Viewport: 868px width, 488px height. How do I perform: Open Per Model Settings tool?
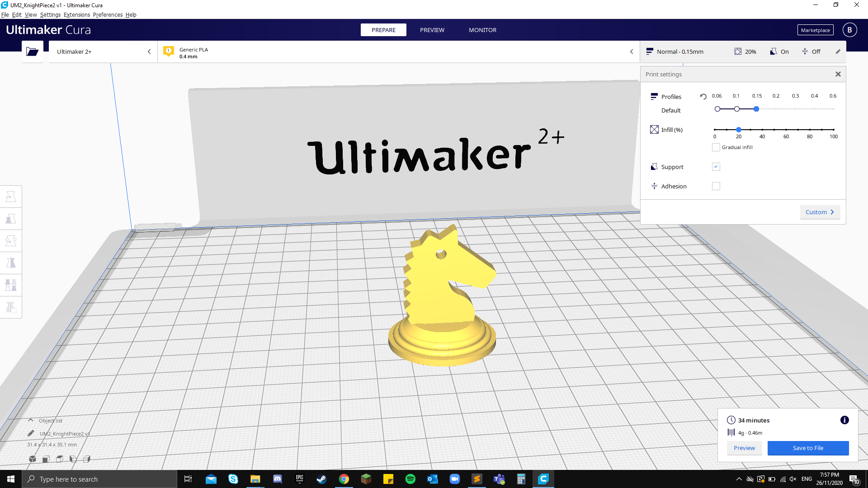[x=11, y=285]
